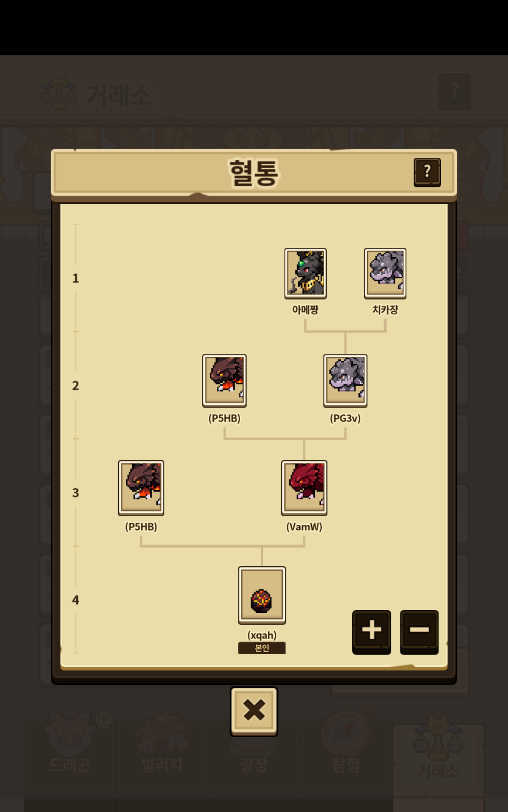Open the 혈통 panel help question mark
Viewport: 508px width, 812px height.
pyautogui.click(x=427, y=172)
